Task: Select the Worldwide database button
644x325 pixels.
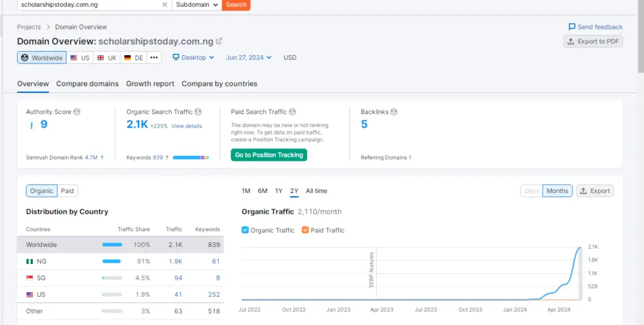Action: click(x=42, y=57)
